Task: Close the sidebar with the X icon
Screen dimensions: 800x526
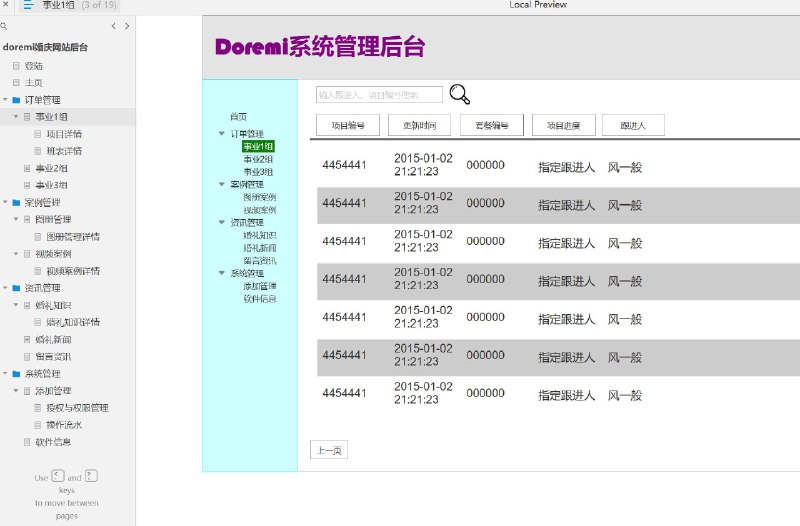Action: click(x=5, y=5)
